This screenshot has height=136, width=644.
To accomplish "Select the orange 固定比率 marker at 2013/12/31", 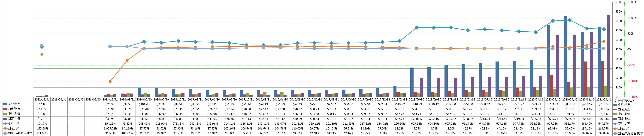I will [x=110, y=81].
